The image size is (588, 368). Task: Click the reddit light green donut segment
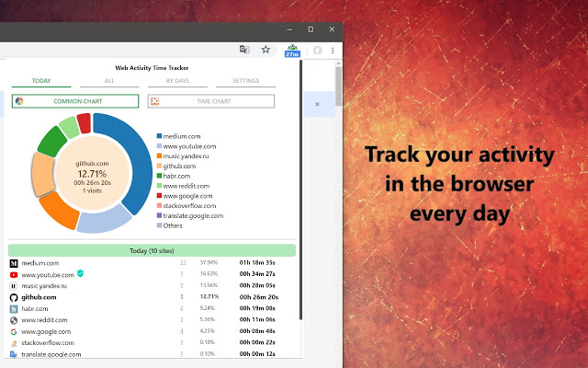point(70,128)
